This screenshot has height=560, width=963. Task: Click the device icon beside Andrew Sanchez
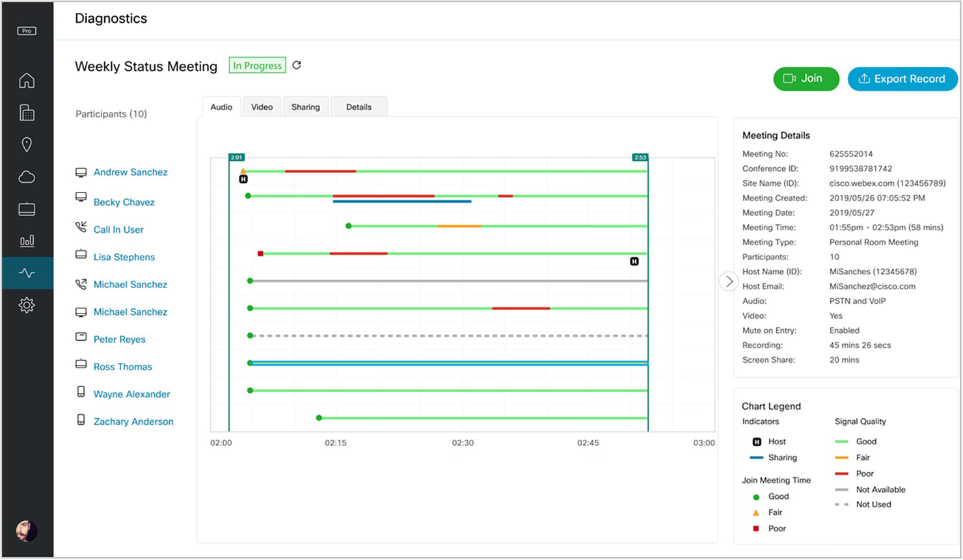tap(81, 172)
